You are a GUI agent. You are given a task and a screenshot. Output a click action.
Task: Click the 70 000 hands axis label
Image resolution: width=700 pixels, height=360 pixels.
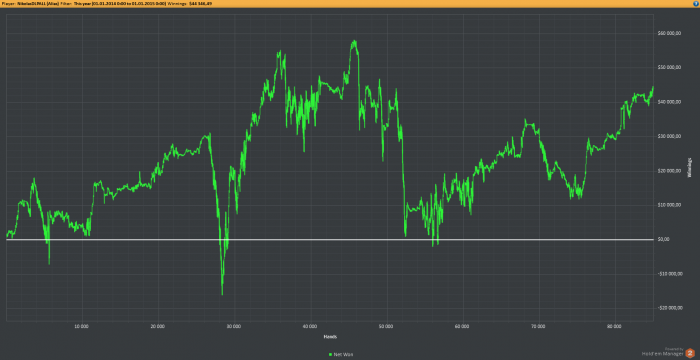pyautogui.click(x=538, y=326)
